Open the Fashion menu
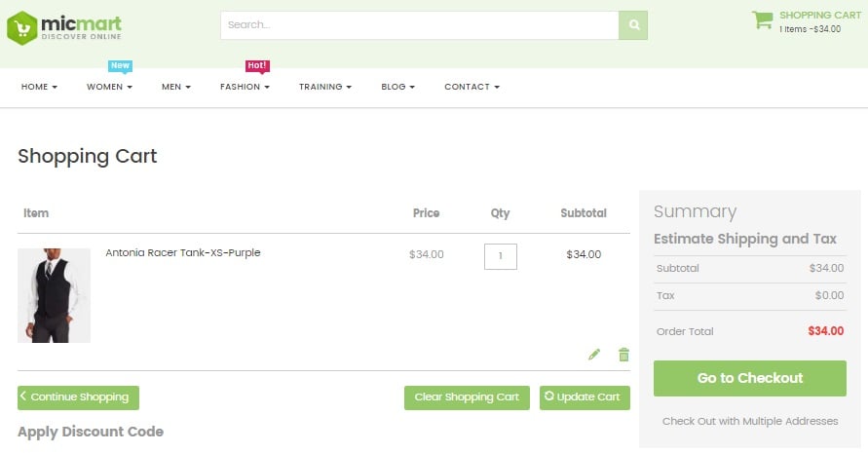868x453 pixels. click(x=245, y=87)
